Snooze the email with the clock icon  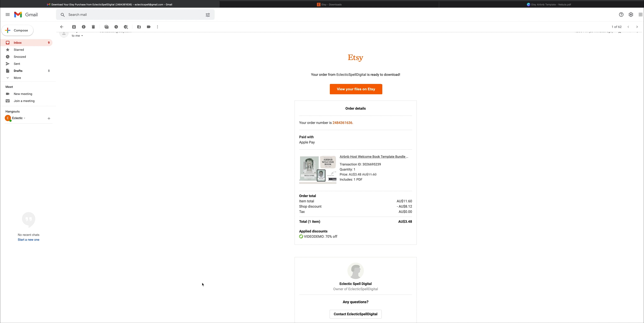(116, 27)
